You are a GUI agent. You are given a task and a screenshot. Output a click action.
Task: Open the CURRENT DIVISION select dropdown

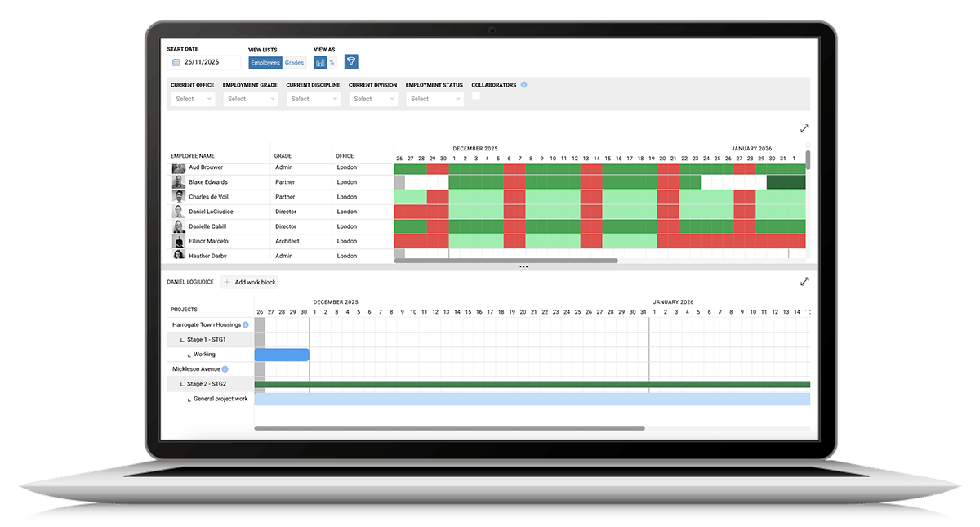point(373,98)
